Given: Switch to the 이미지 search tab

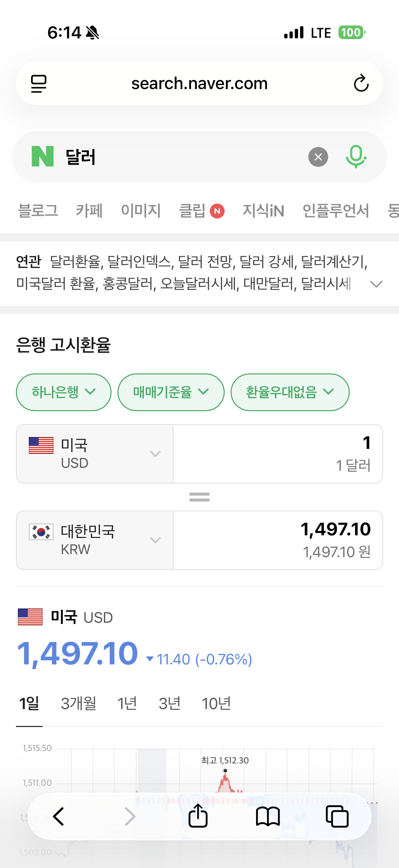Looking at the screenshot, I should [141, 211].
